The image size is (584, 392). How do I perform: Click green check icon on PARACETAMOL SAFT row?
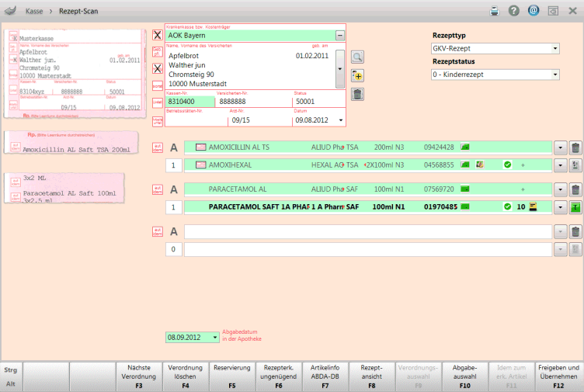click(508, 206)
